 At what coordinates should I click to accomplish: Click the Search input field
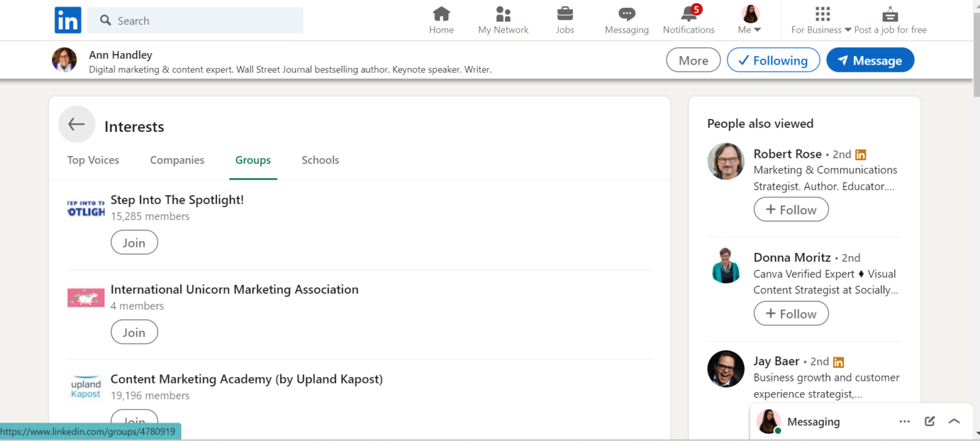pos(195,20)
